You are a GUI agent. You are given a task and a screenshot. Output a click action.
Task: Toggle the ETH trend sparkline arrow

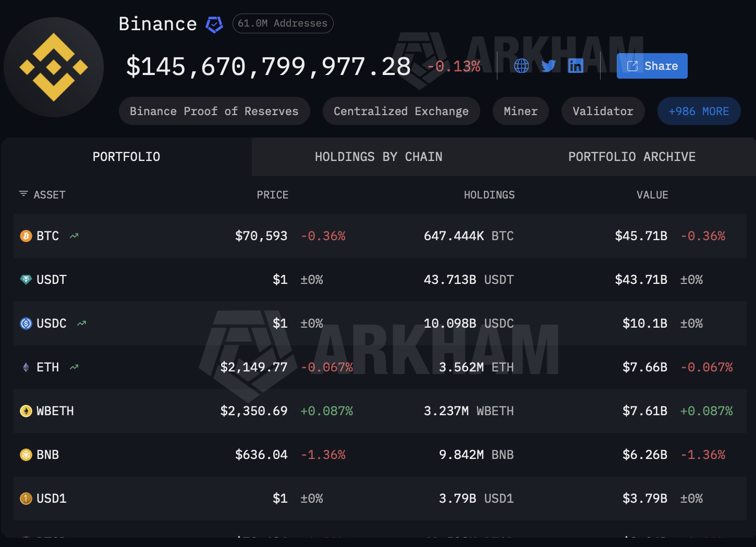(74, 367)
